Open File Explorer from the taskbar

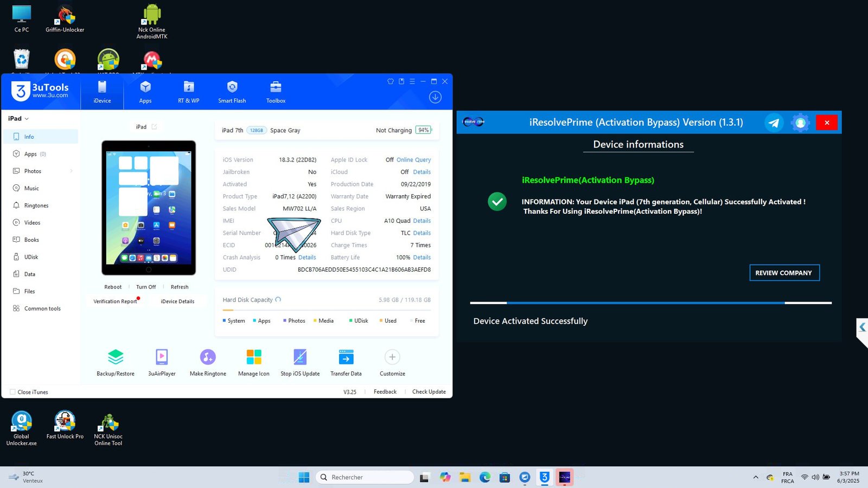(465, 477)
